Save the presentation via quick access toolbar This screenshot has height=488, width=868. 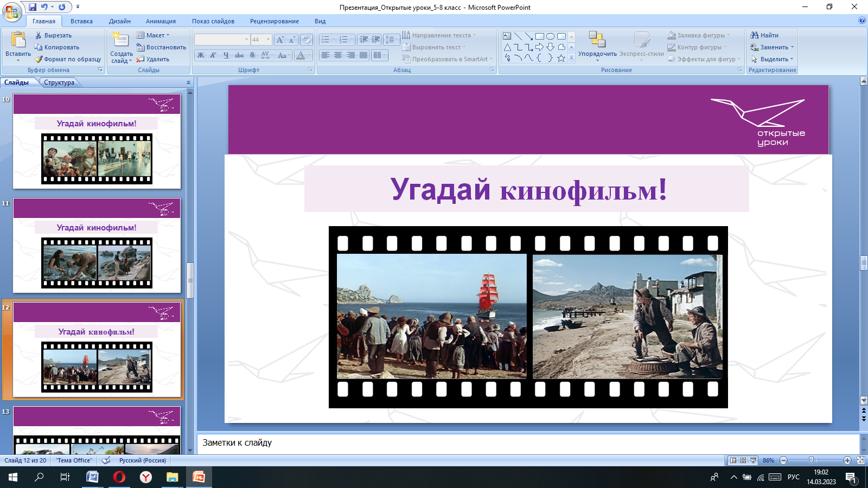coord(33,7)
